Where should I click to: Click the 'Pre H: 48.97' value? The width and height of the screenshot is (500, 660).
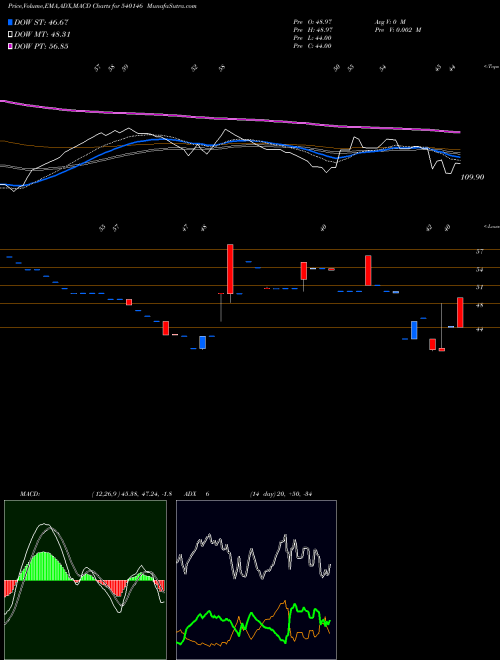tap(313, 30)
